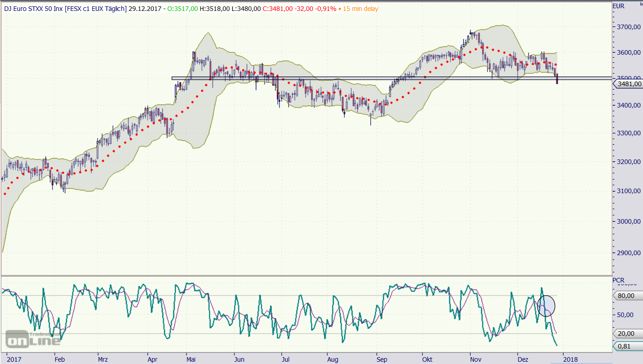This screenshot has width=643, height=364.
Task: Click the Tradesignal Online logo watermark
Action: [x=33, y=338]
